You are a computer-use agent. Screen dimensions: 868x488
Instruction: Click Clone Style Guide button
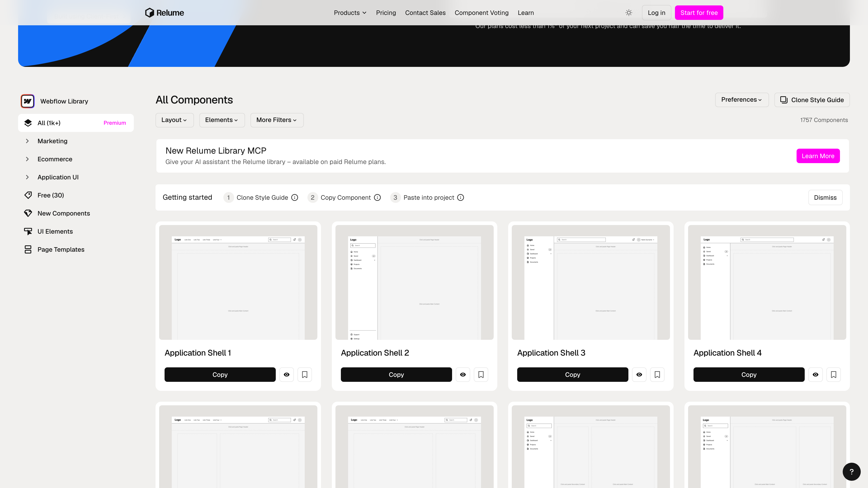812,100
